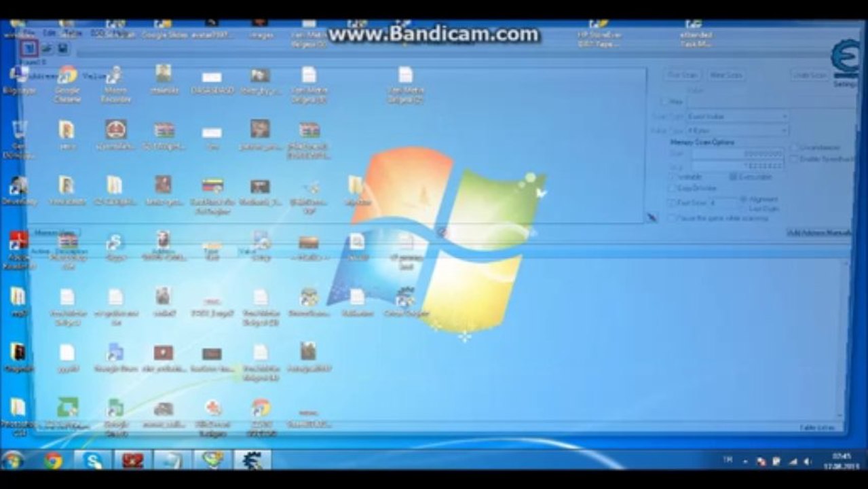Open the Skype desktop shortcut

pyautogui.click(x=115, y=247)
